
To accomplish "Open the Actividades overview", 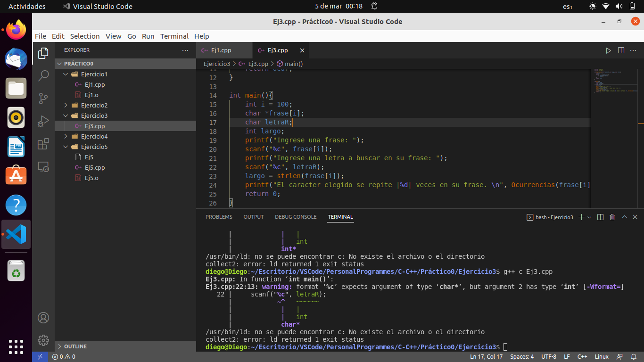I will [x=27, y=6].
